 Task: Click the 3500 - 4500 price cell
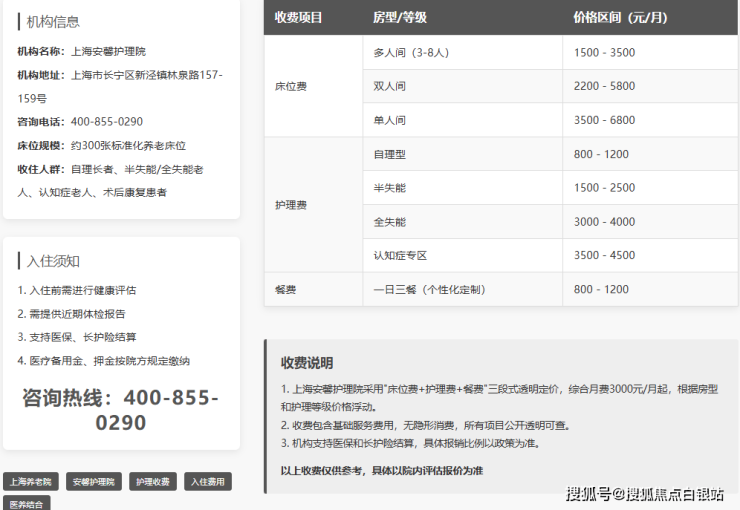pyautogui.click(x=650, y=255)
